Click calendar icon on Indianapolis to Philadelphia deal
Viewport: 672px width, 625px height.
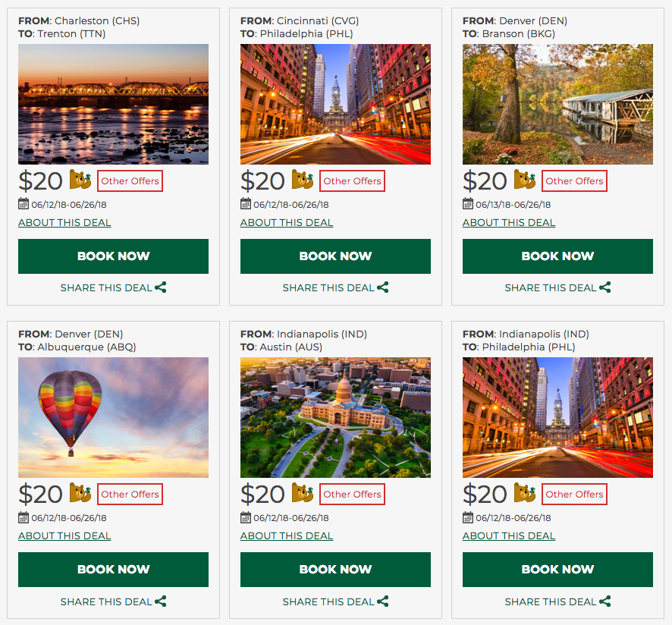click(468, 517)
